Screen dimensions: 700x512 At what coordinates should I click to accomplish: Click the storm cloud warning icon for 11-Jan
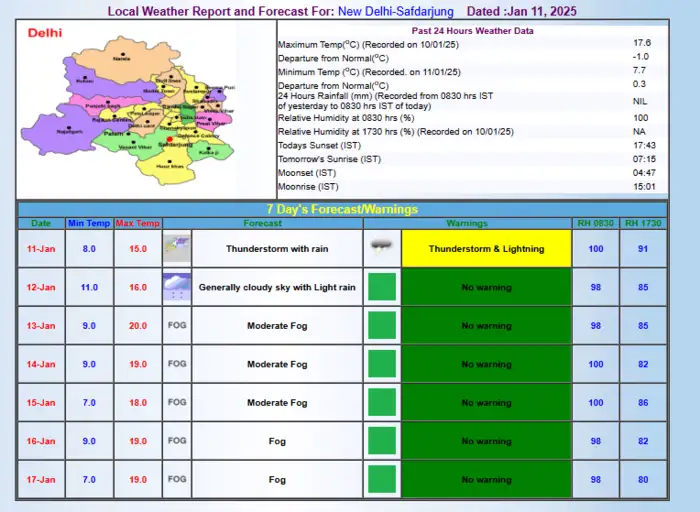381,248
